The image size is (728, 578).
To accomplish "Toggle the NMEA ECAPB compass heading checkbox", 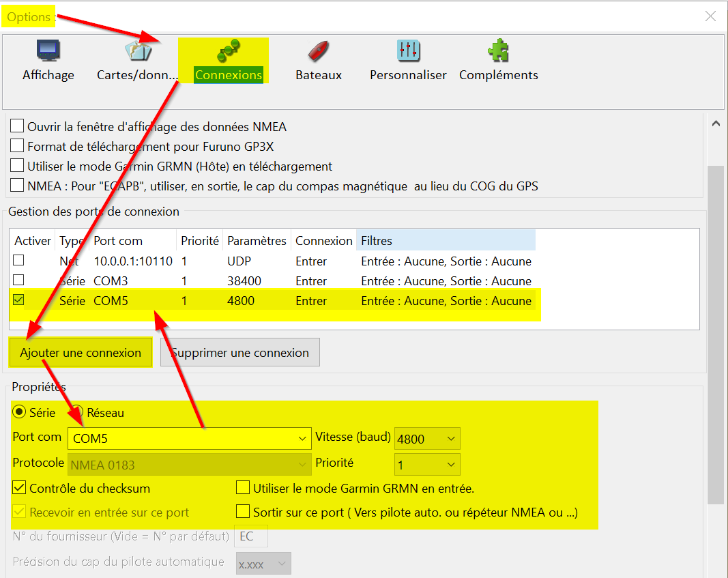I will [17, 185].
